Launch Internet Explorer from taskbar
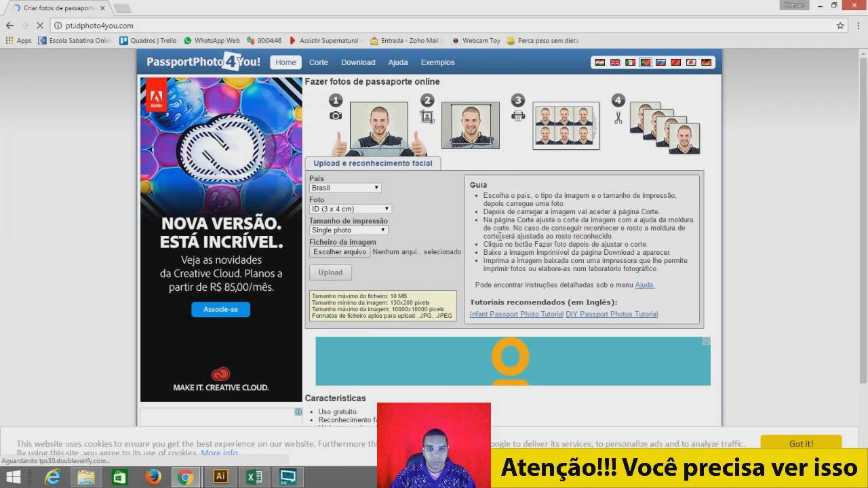 pyautogui.click(x=52, y=477)
